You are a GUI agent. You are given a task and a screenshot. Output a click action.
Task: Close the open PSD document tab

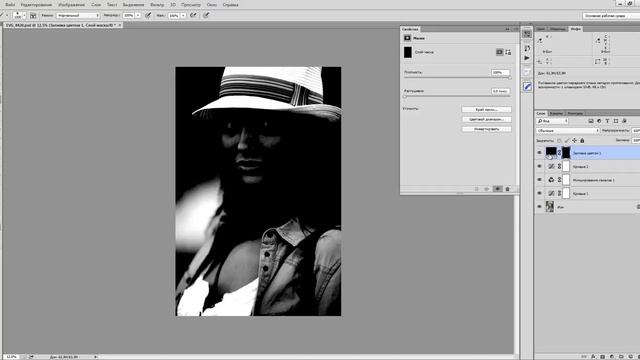coord(120,25)
